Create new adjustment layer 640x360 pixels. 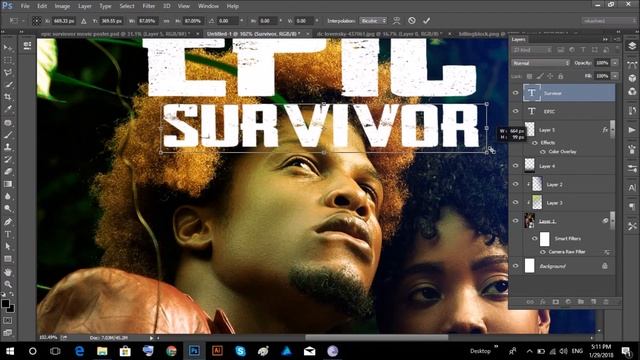pyautogui.click(x=568, y=302)
